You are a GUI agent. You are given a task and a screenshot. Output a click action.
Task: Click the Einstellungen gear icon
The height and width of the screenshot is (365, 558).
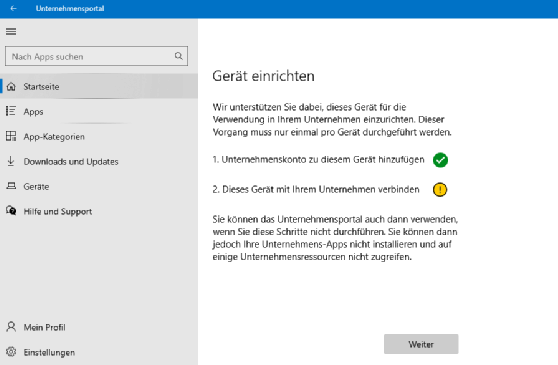11,352
